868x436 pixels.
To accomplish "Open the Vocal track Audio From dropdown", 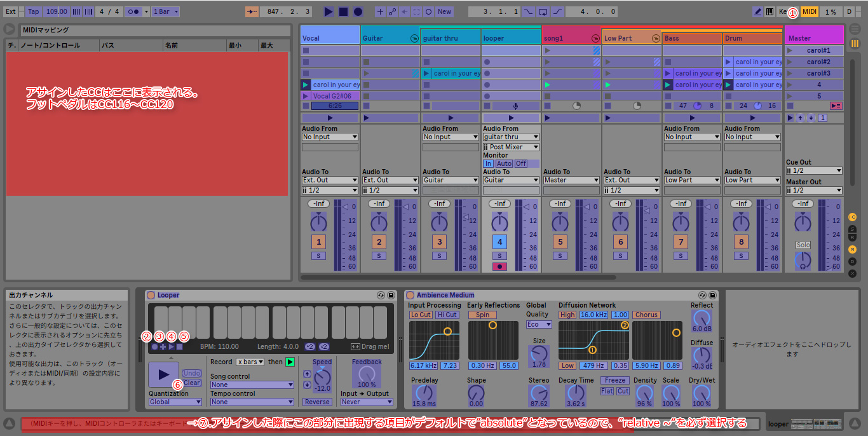I will tap(330, 137).
